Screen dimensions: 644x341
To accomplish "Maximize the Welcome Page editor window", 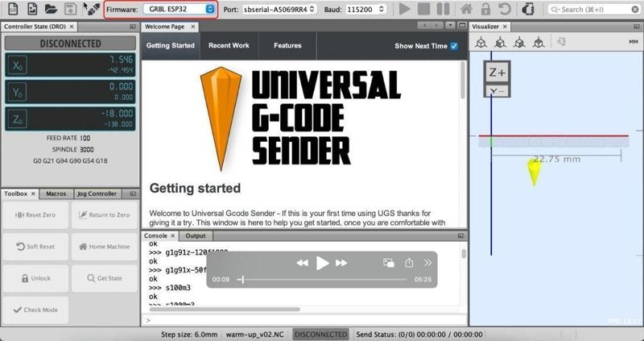I will (x=462, y=26).
